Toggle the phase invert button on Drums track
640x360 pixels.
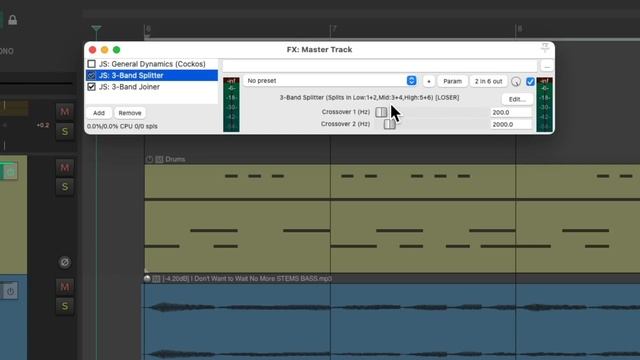click(x=64, y=262)
